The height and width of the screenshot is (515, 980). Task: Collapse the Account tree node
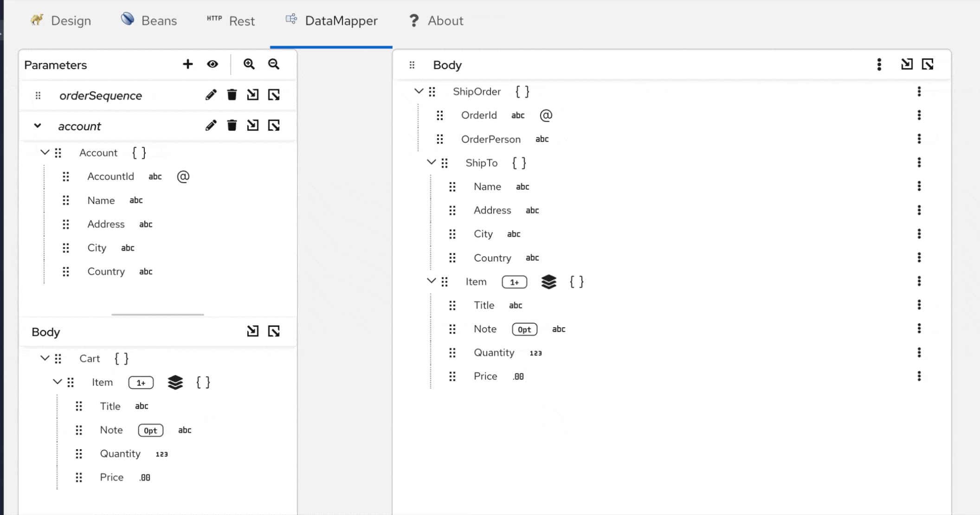point(45,152)
